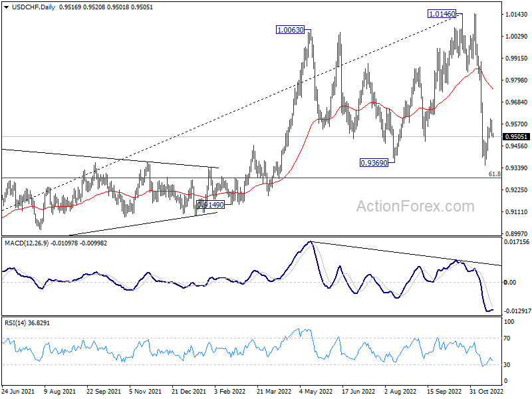The image size is (532, 399).
Task: Click the 0.94560 price axis value
Action: click(517, 146)
